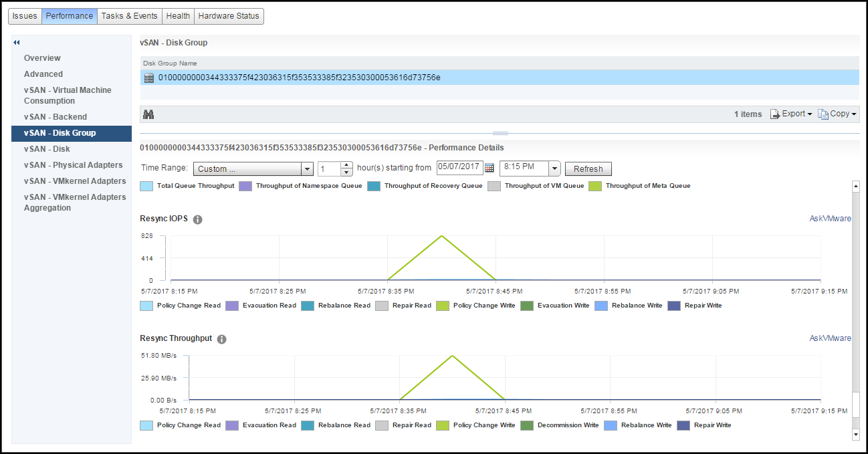Viewport: 868px width, 454px height.
Task: Click the Export icon in the toolbar
Action: pyautogui.click(x=775, y=114)
